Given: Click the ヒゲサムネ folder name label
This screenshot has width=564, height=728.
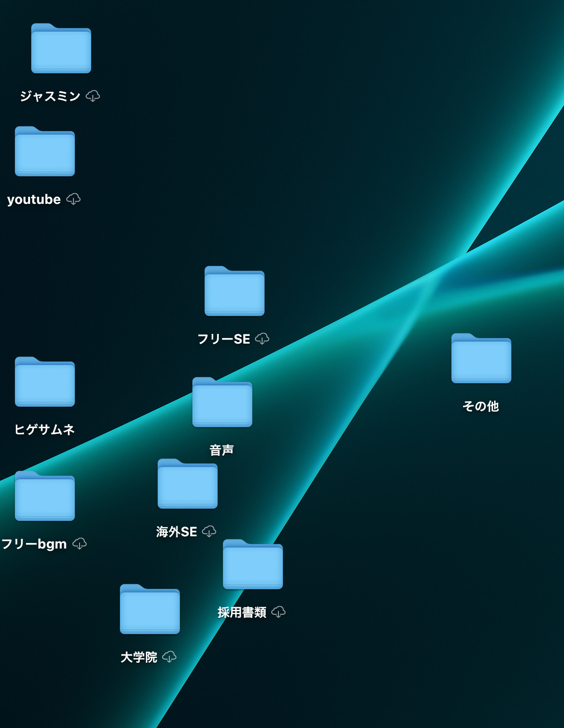Looking at the screenshot, I should [x=45, y=430].
